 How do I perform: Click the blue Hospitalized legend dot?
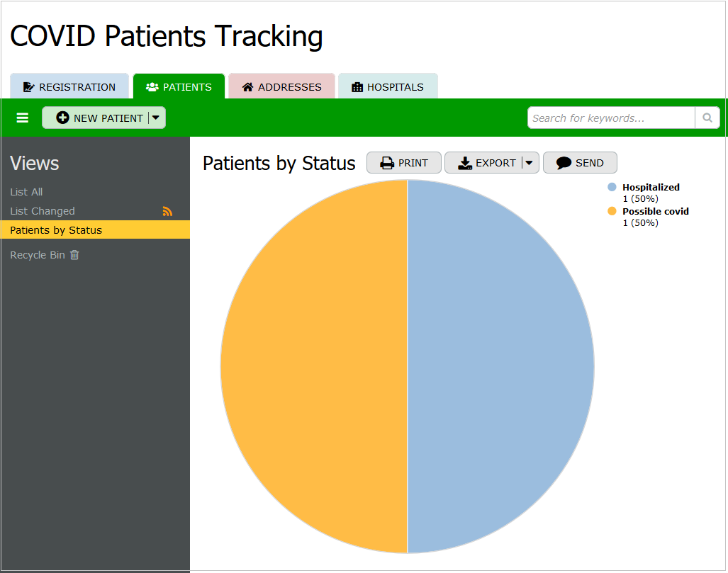click(x=612, y=188)
